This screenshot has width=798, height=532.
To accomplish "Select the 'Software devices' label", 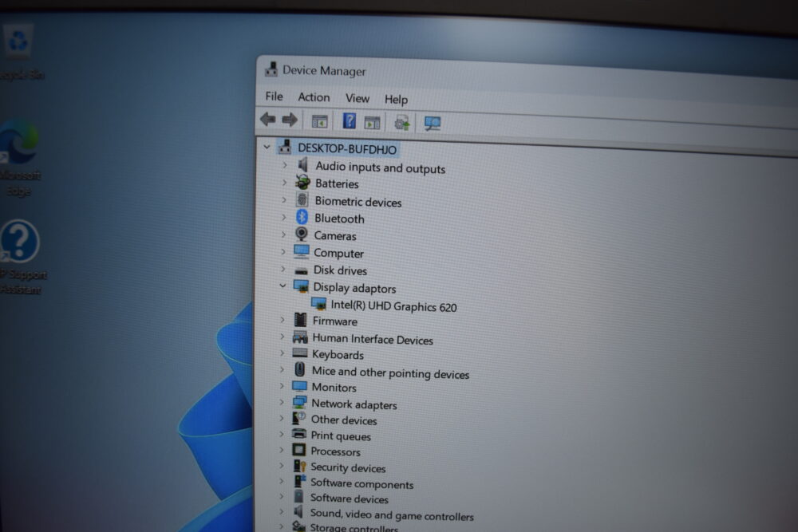I will point(350,499).
